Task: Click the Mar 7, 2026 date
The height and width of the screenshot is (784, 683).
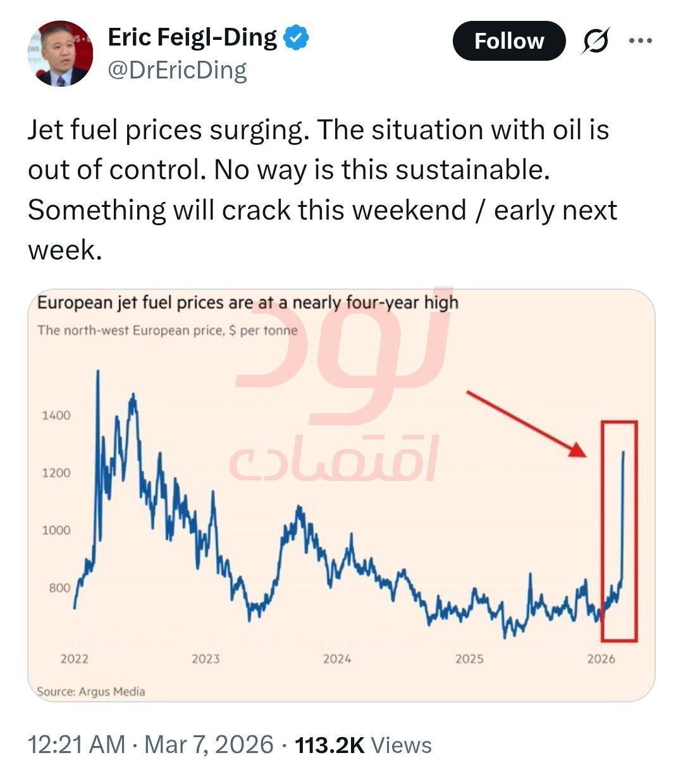Action: 209,745
